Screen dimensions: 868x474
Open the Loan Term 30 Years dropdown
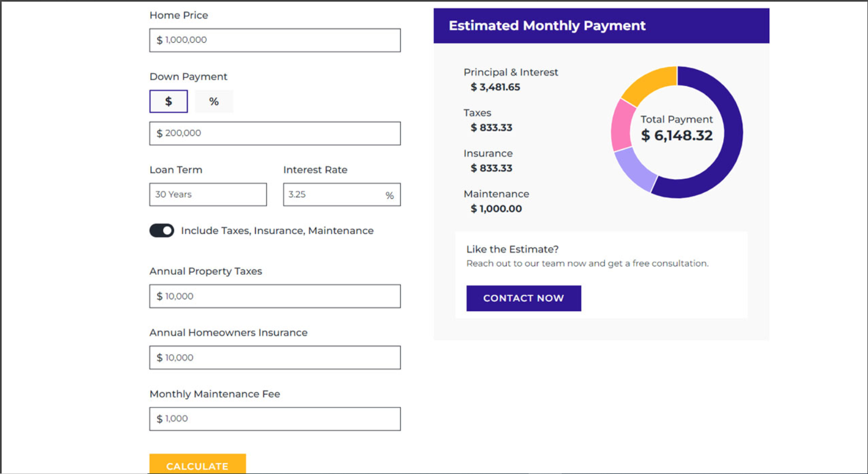[x=208, y=194]
